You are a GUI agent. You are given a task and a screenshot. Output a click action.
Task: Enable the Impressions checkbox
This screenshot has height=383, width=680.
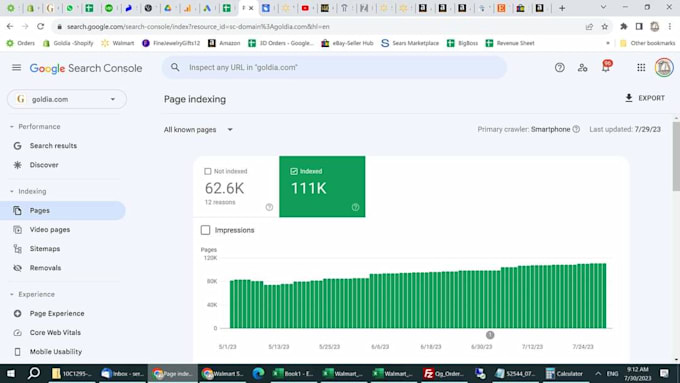(x=206, y=230)
